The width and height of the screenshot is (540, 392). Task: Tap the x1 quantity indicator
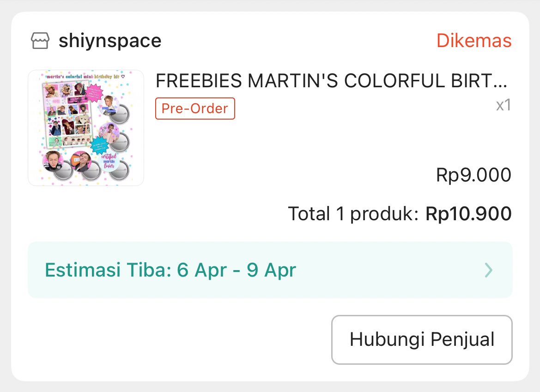click(x=503, y=105)
